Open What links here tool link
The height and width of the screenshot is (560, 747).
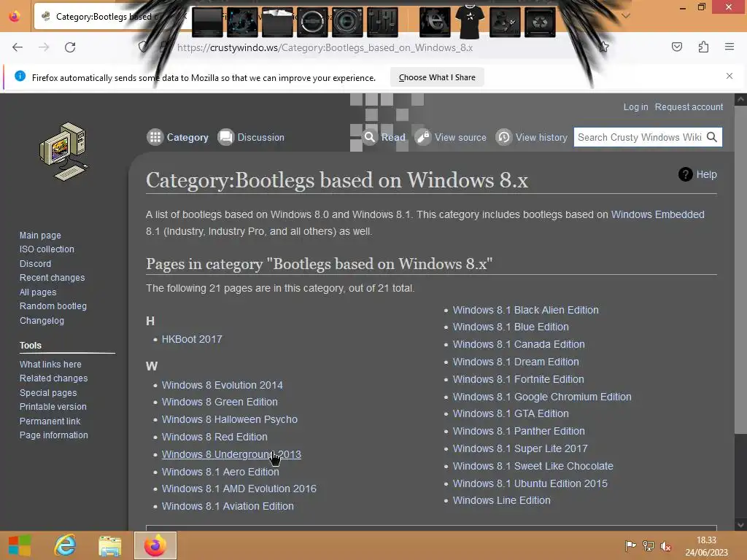pos(50,365)
